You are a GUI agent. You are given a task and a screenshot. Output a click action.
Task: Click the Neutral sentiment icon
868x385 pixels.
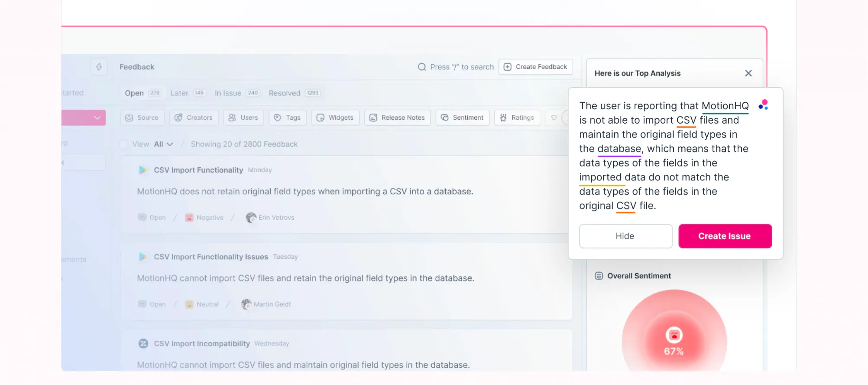[x=189, y=304]
